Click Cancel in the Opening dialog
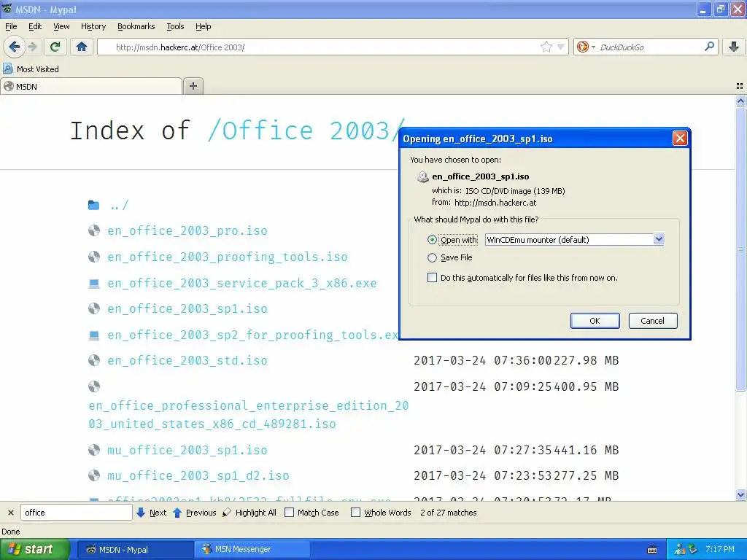 click(652, 321)
